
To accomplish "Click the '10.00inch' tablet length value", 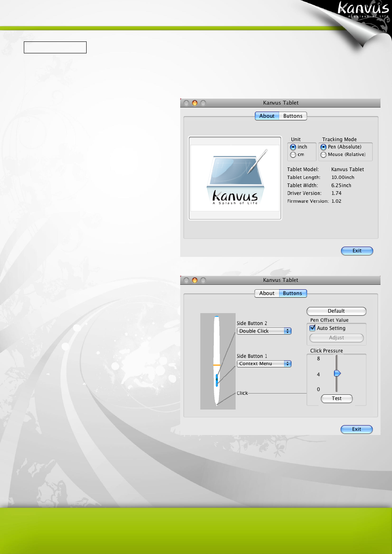I will [343, 178].
